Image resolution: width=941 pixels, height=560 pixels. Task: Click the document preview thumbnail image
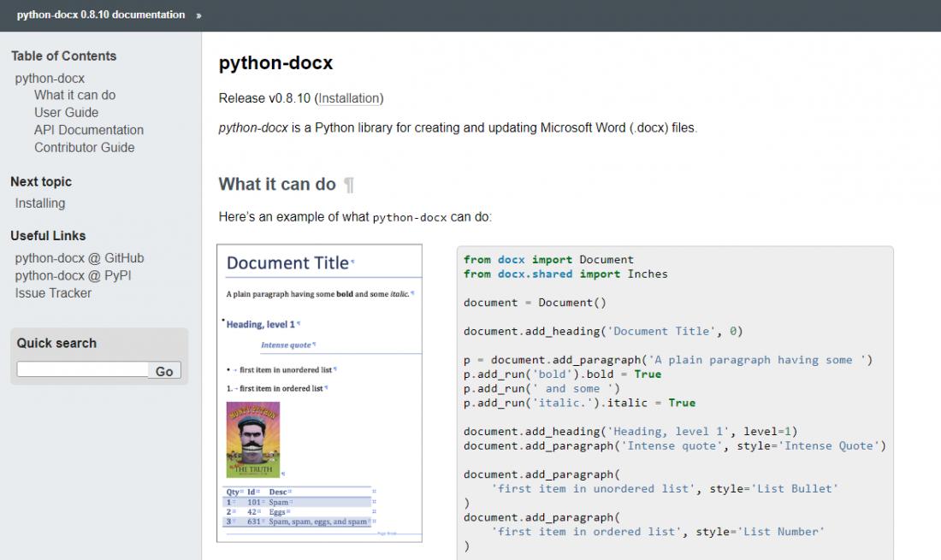[x=319, y=393]
